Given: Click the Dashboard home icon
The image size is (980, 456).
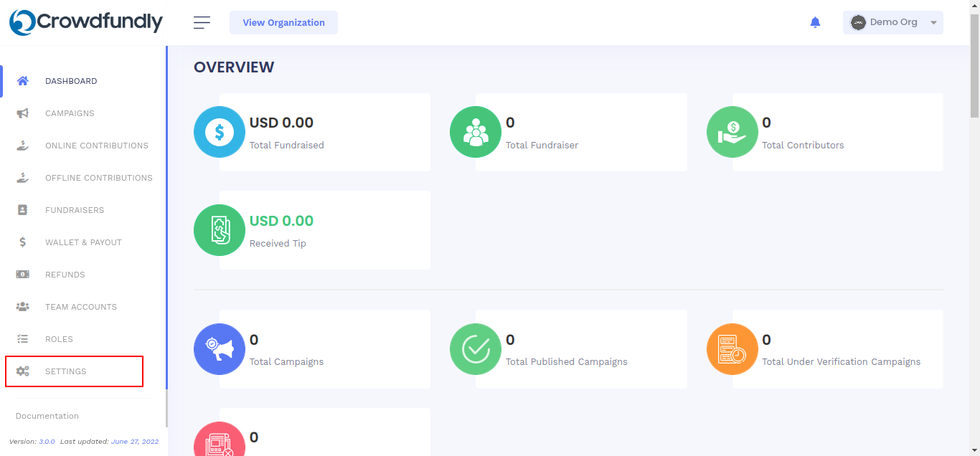Looking at the screenshot, I should click(23, 81).
